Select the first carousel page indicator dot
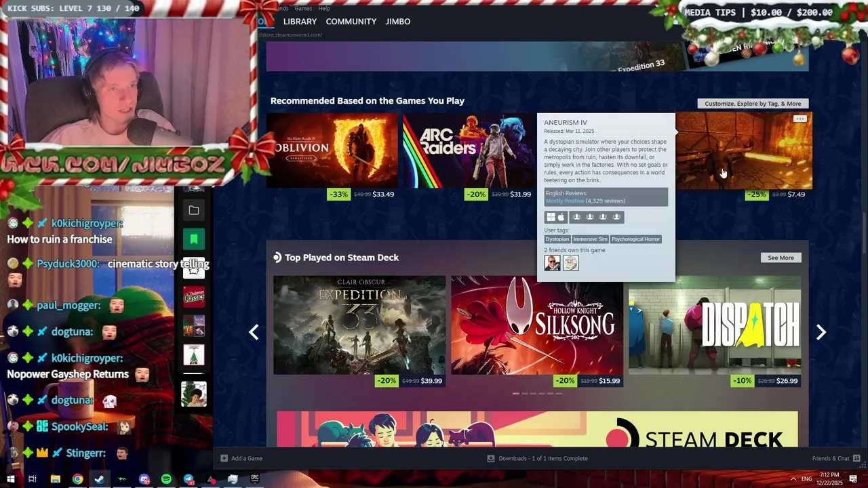This screenshot has width=868, height=488. pos(516,393)
